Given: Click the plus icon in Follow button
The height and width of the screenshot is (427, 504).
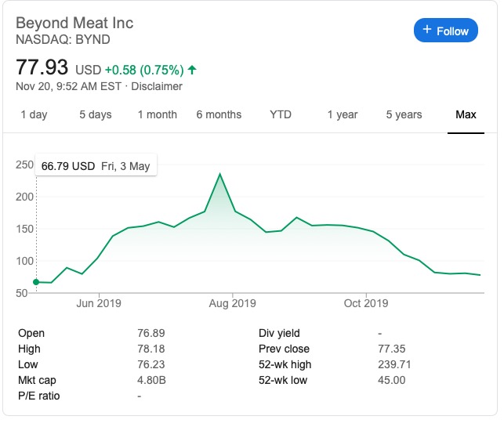Looking at the screenshot, I should click(427, 31).
